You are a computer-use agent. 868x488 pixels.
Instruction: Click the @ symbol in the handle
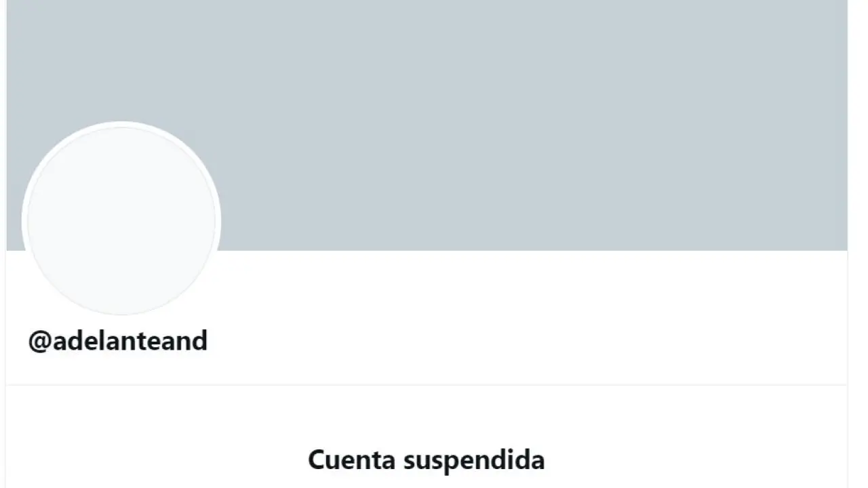pos(39,342)
